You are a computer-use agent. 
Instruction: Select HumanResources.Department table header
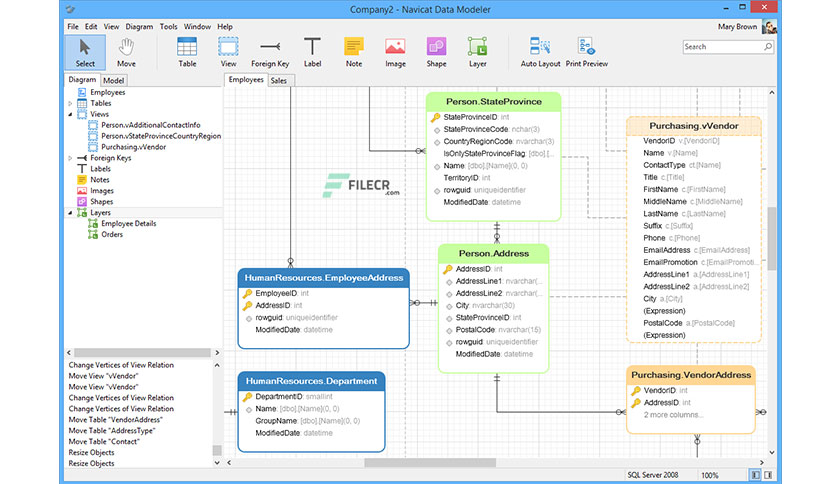click(311, 381)
